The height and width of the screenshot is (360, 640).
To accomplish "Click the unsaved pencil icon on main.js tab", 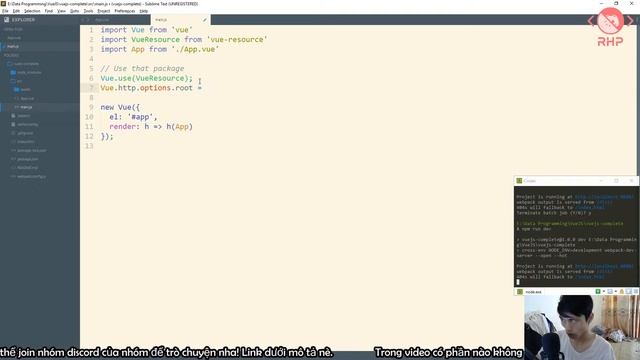I will pos(204,20).
